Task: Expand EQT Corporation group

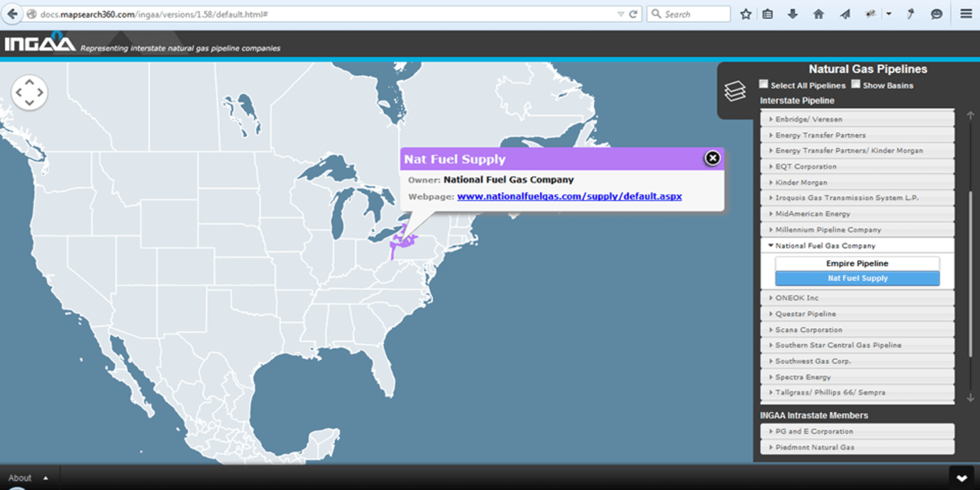Action: coord(857,166)
